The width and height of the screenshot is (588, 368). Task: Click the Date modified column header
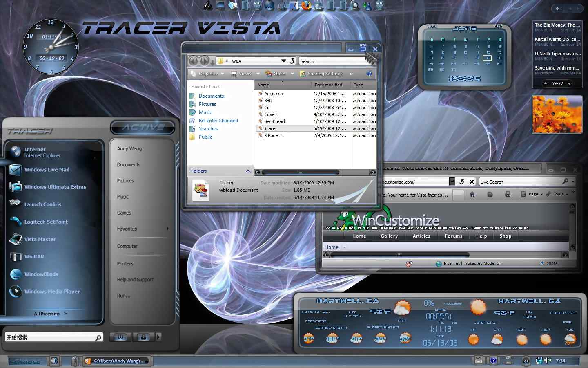[x=330, y=85]
